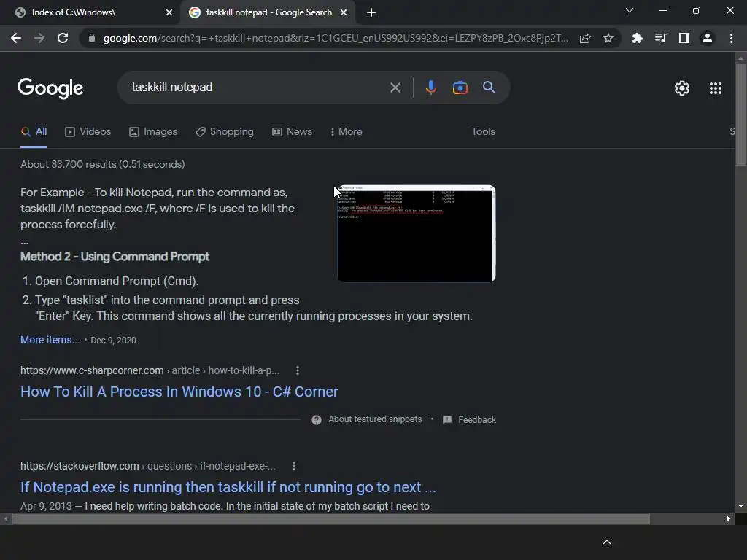Open a new browser tab
The height and width of the screenshot is (560, 747).
pyautogui.click(x=371, y=12)
